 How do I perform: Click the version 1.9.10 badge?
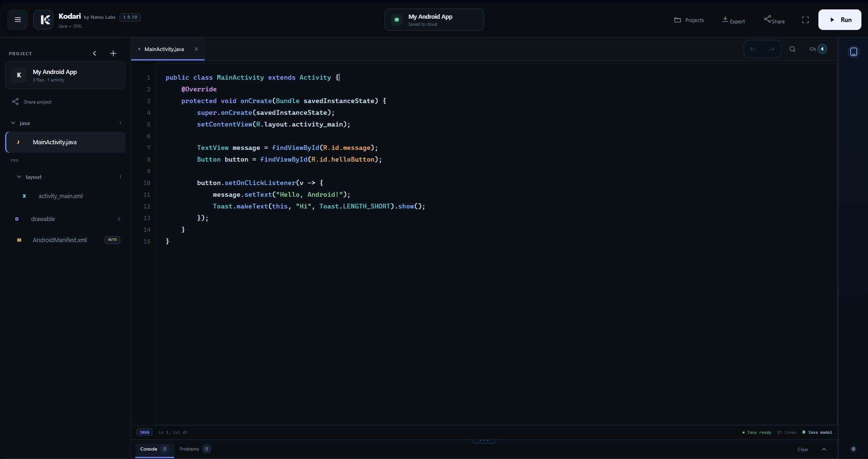click(130, 17)
